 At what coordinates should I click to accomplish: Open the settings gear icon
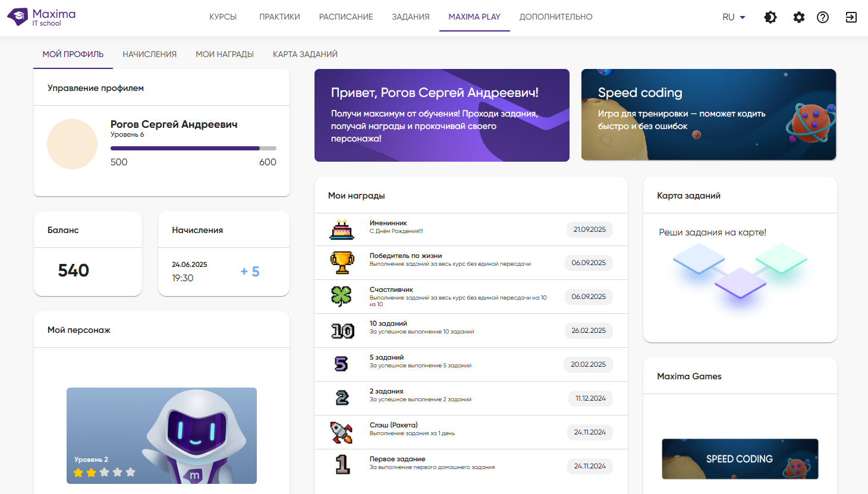(x=799, y=17)
